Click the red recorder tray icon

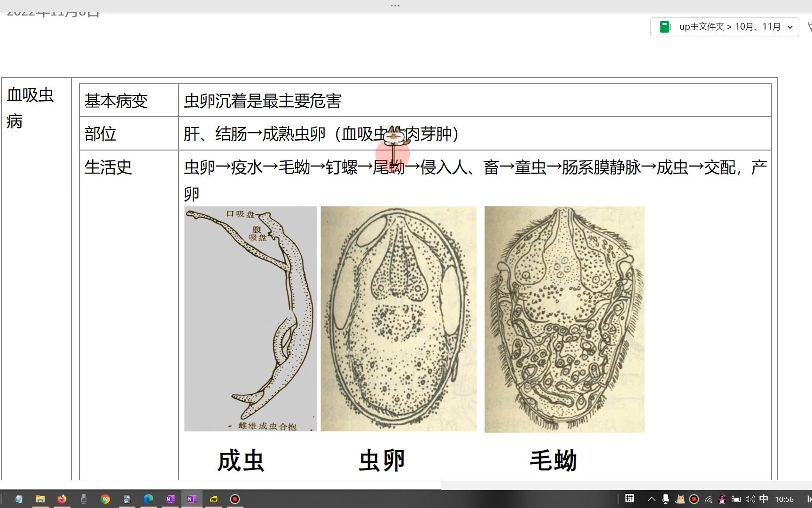694,499
